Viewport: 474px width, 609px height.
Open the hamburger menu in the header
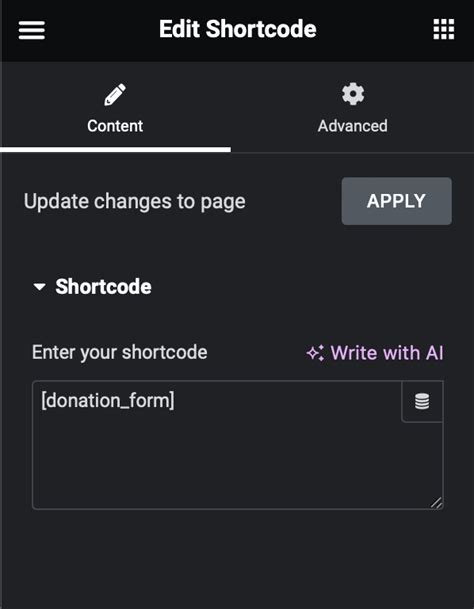(31, 30)
